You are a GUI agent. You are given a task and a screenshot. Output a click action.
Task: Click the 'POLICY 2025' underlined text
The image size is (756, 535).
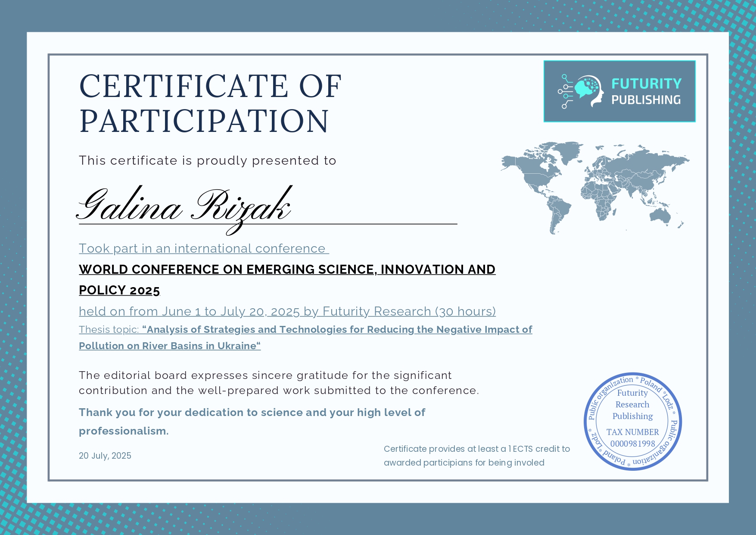[119, 291]
